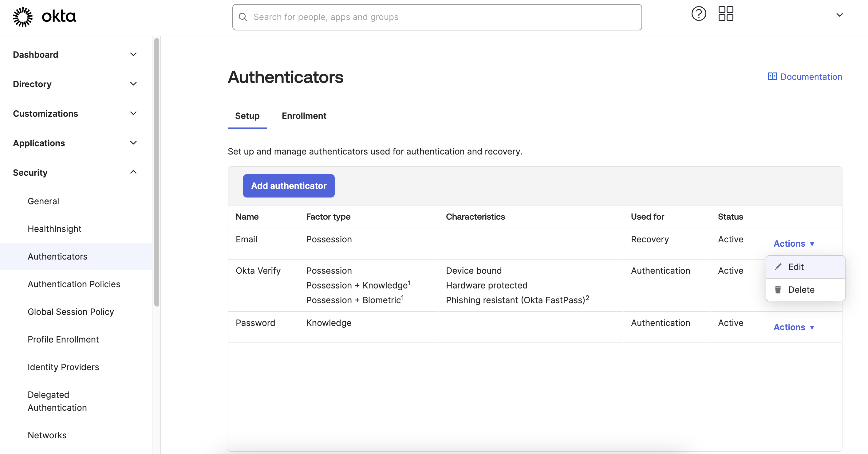Expand the Dashboard section chevron
The height and width of the screenshot is (454, 868).
(133, 54)
